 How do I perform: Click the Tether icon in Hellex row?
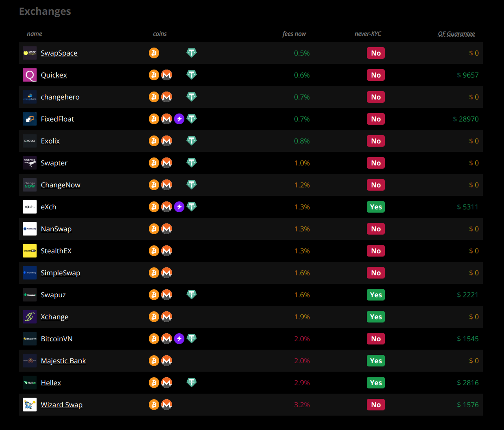pyautogui.click(x=192, y=382)
